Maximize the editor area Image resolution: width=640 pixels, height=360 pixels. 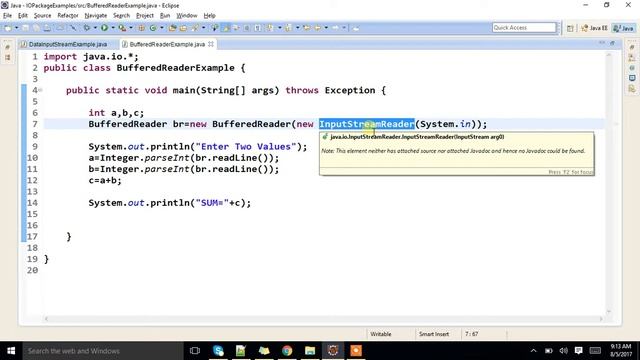[x=612, y=43]
